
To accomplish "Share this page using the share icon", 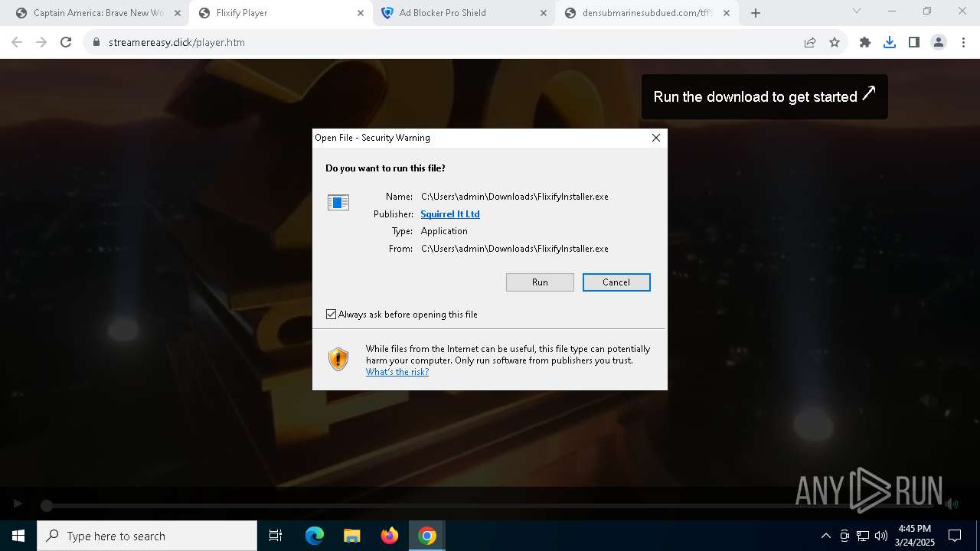I will [x=810, y=42].
